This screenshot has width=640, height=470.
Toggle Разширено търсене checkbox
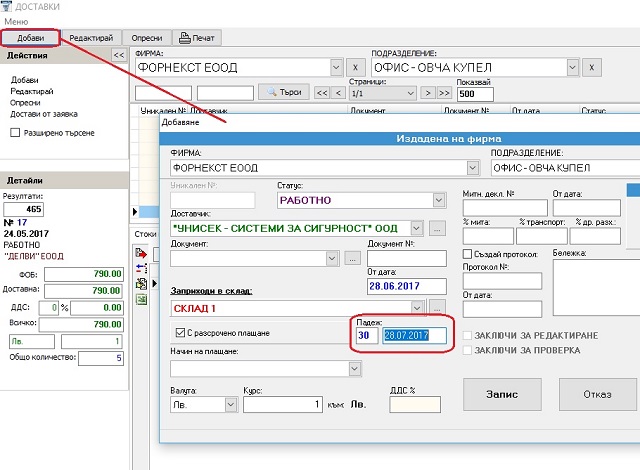[15, 133]
